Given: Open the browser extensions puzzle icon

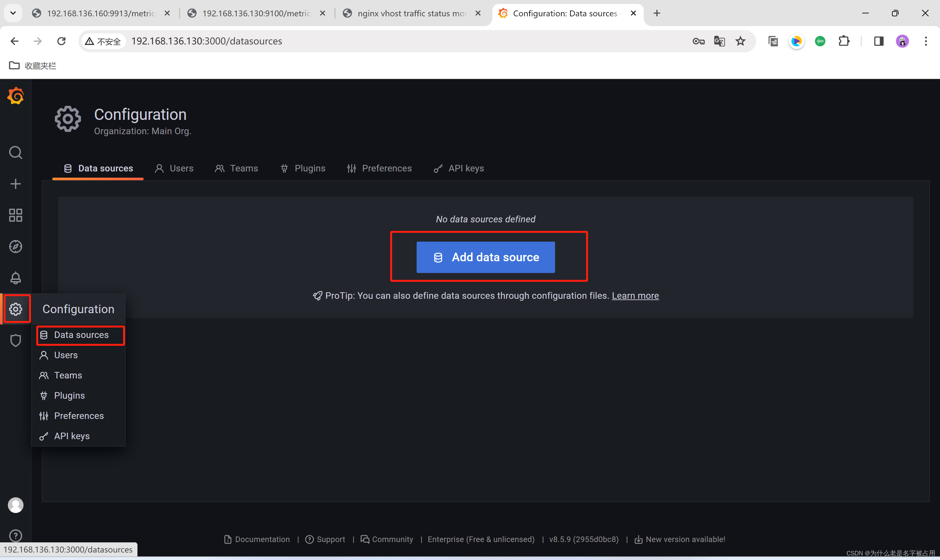Looking at the screenshot, I should coord(844,41).
